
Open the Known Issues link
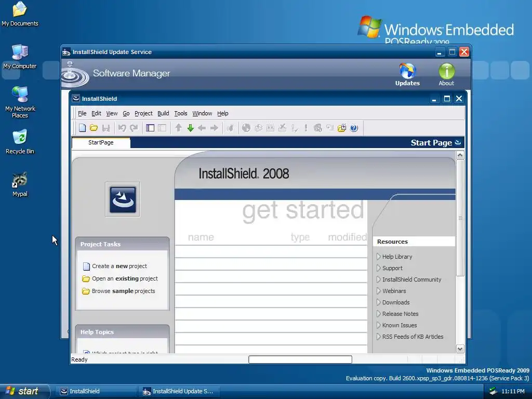(400, 325)
